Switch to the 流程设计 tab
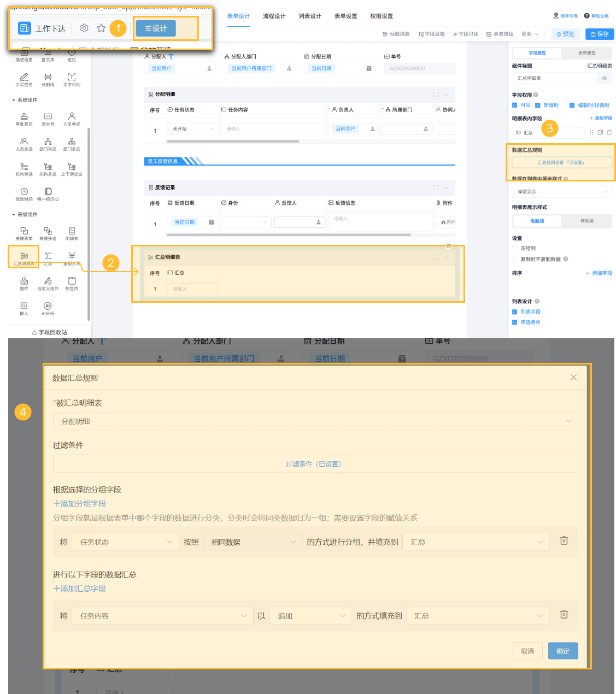This screenshot has height=694, width=616. pos(274,16)
